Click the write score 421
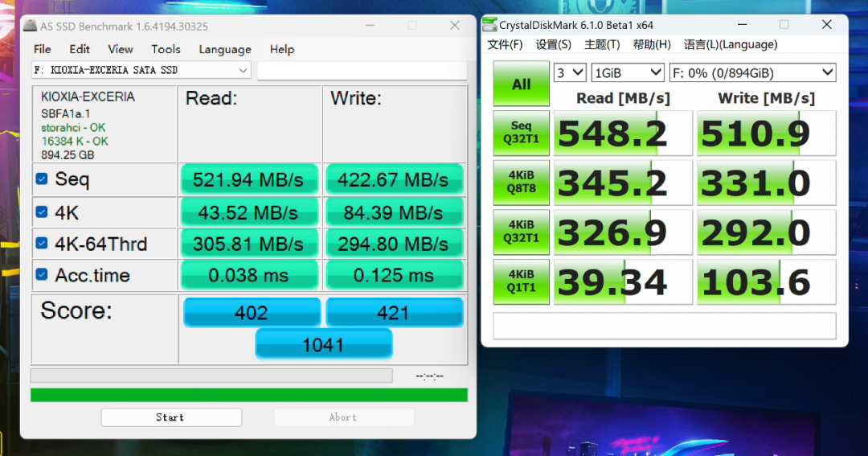The image size is (868, 456). pos(394,313)
